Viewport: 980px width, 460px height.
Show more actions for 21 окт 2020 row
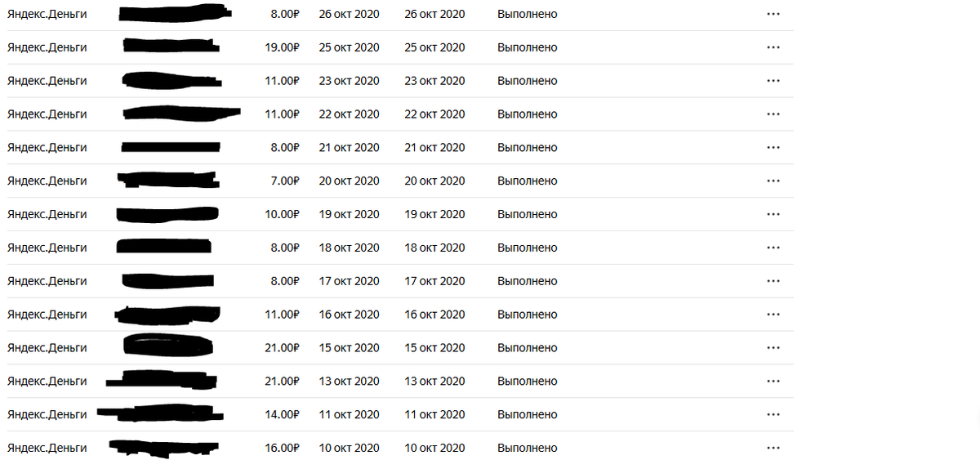point(773,148)
